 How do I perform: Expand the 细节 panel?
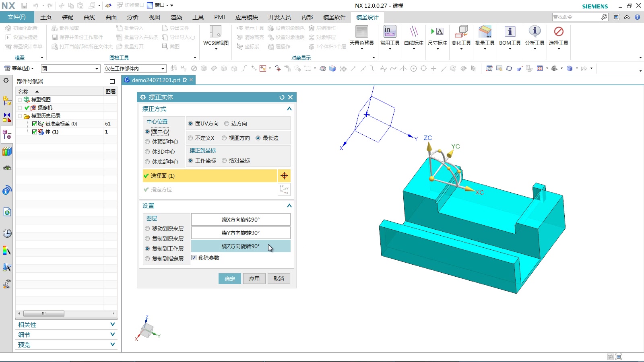(x=113, y=334)
